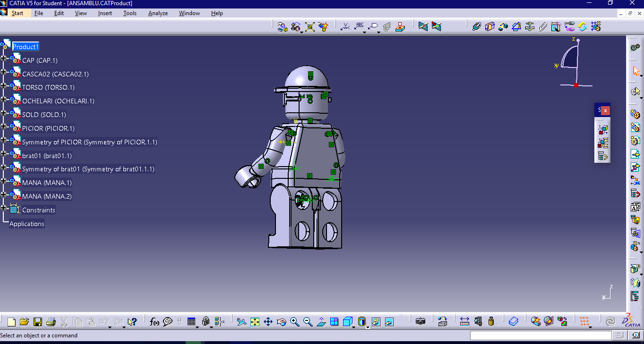Select MANA (MANA.1) in the tree
The image size is (644, 344).
click(47, 183)
